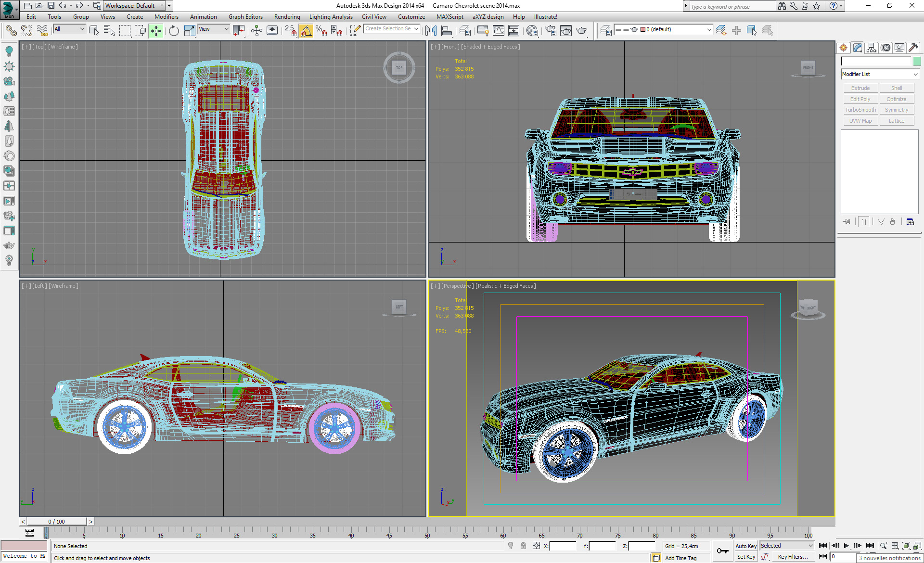The height and width of the screenshot is (563, 924).
Task: Click the object color swatch in Modify panel
Action: pos(917,61)
